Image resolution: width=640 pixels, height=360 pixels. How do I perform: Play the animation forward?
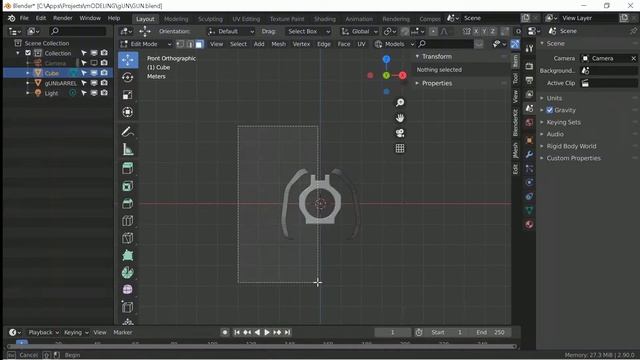tap(267, 333)
